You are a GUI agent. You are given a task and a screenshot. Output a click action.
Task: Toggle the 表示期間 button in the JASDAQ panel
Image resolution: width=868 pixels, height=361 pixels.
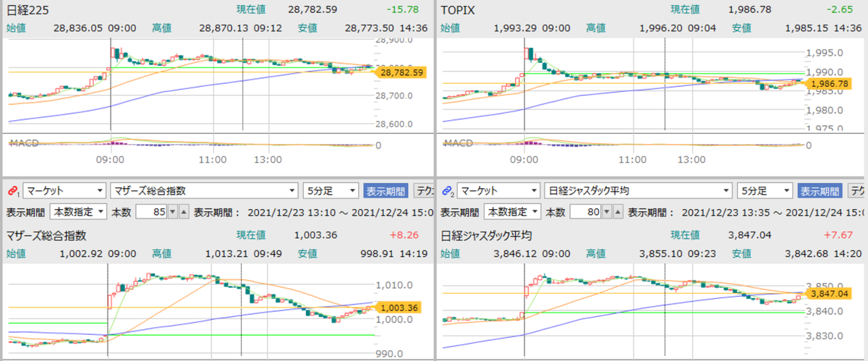click(x=820, y=191)
